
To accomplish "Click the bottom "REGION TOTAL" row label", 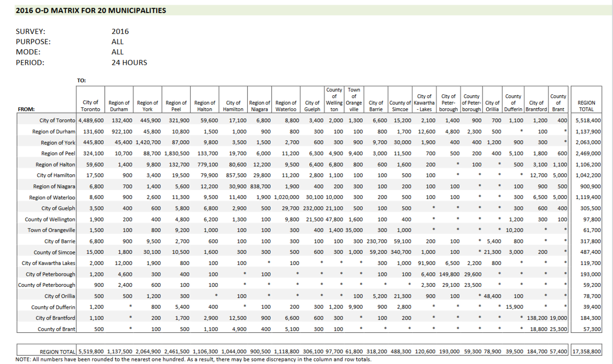I will click(57, 352).
